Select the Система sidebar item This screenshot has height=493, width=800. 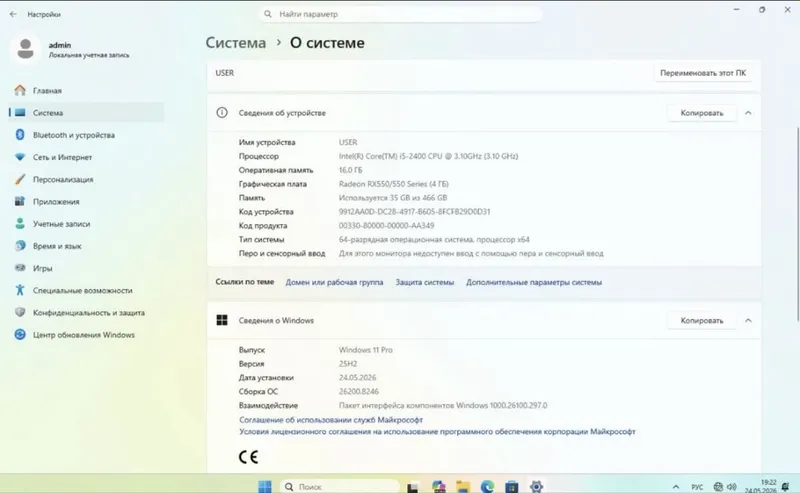(x=86, y=113)
